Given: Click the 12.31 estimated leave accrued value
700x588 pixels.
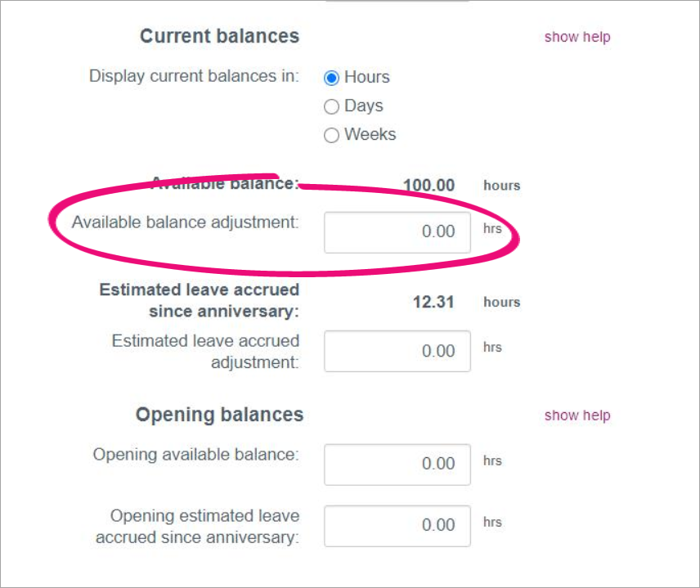Looking at the screenshot, I should [x=433, y=303].
